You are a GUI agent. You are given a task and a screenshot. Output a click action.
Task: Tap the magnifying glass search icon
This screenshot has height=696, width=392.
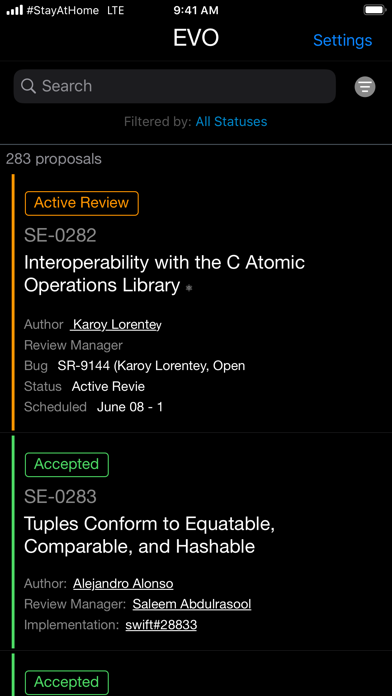(x=28, y=86)
